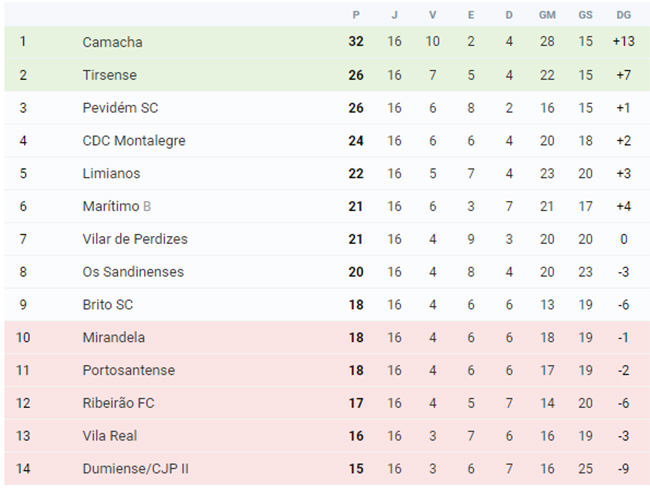
Task: Open the Camacha team link
Action: tap(112, 42)
